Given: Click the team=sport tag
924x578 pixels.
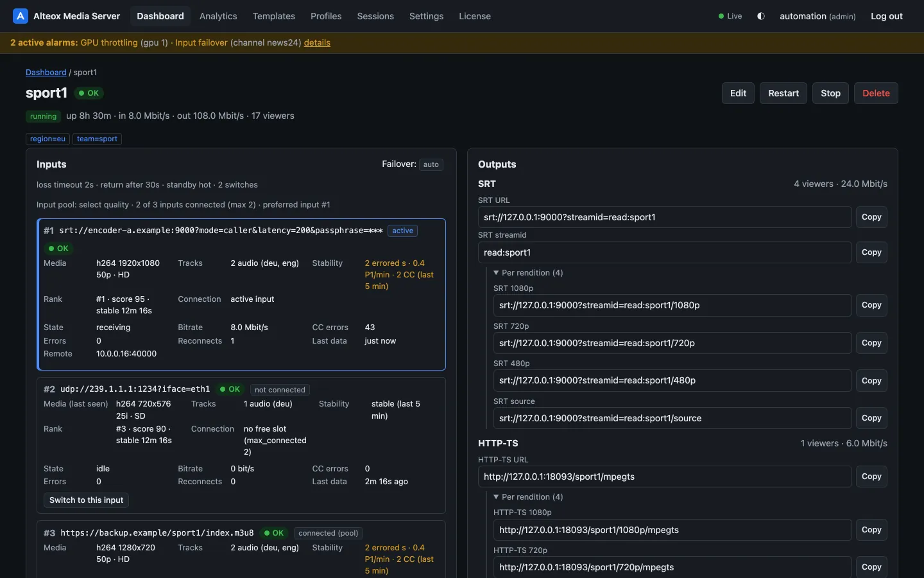Looking at the screenshot, I should [97, 139].
